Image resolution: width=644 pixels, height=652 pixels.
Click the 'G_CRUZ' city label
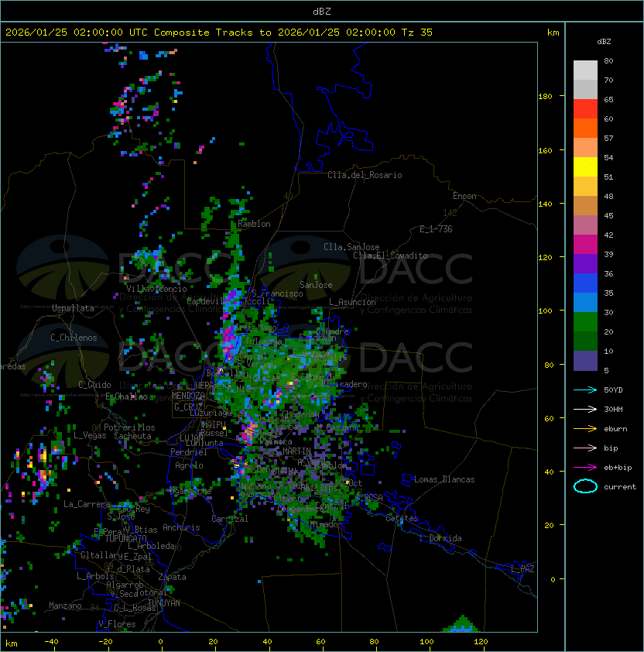coord(188,407)
